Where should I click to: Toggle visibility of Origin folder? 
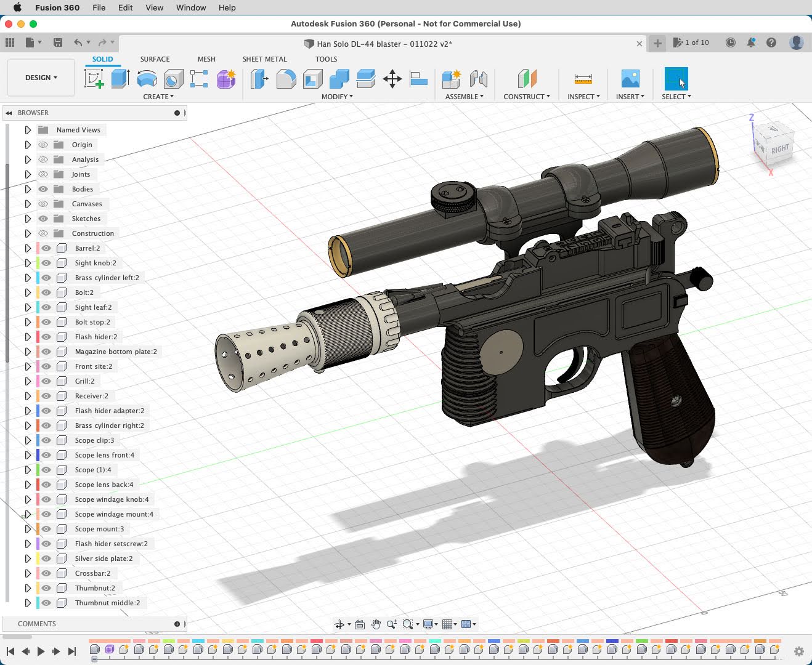(x=43, y=145)
